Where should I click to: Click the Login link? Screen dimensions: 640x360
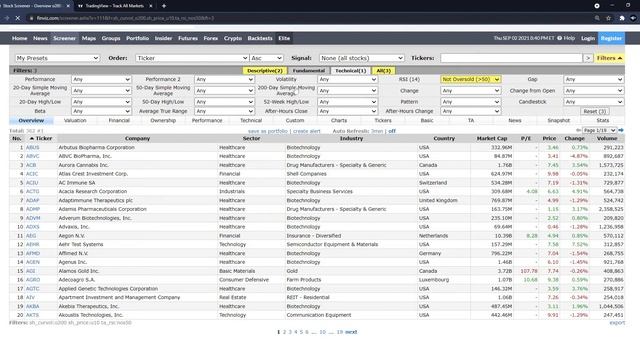[x=588, y=38]
